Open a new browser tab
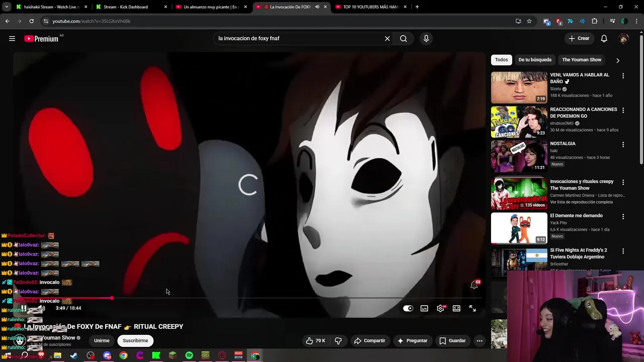The width and height of the screenshot is (644, 362). click(417, 7)
